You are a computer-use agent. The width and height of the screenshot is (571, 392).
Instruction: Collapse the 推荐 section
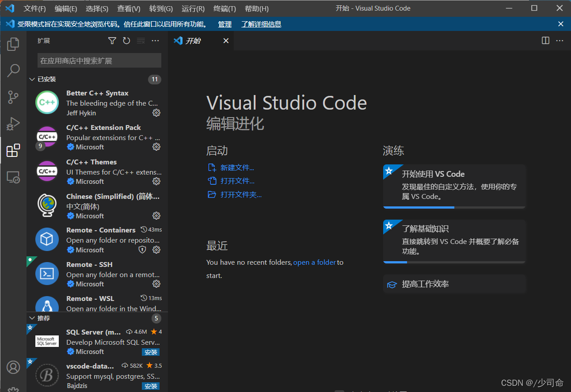pyautogui.click(x=32, y=318)
